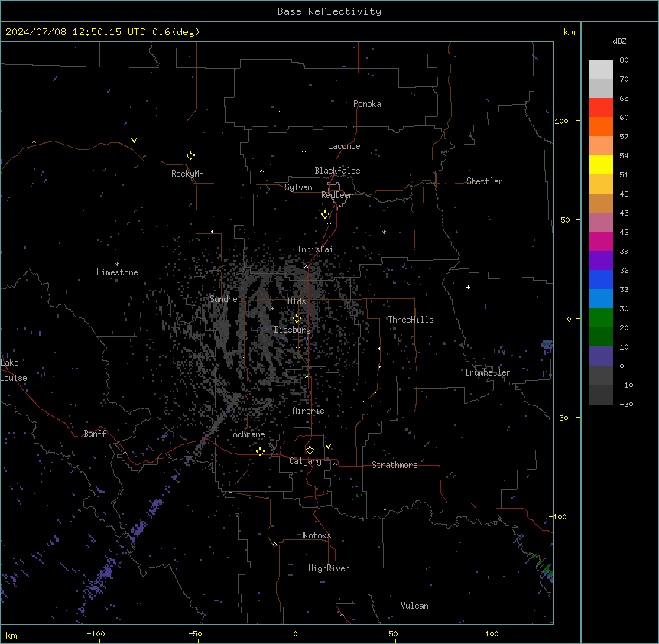This screenshot has height=644, width=659.
Task: Select the white asterisk east of Innisfail
Action: pyautogui.click(x=384, y=232)
